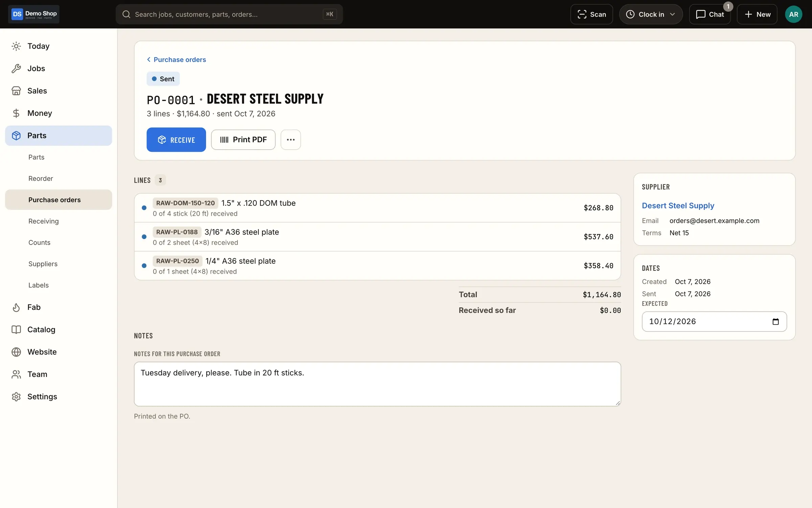This screenshot has width=812, height=508.
Task: Click the $1,164.80 total amount
Action: tap(602, 295)
